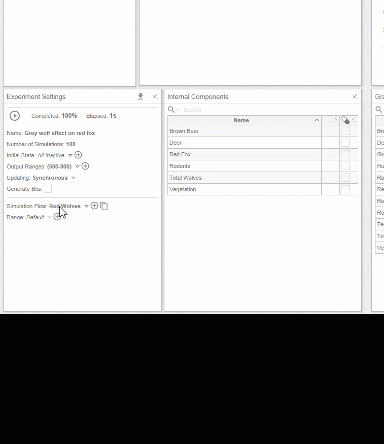Edit the Number of Simulations value 100

(71, 144)
